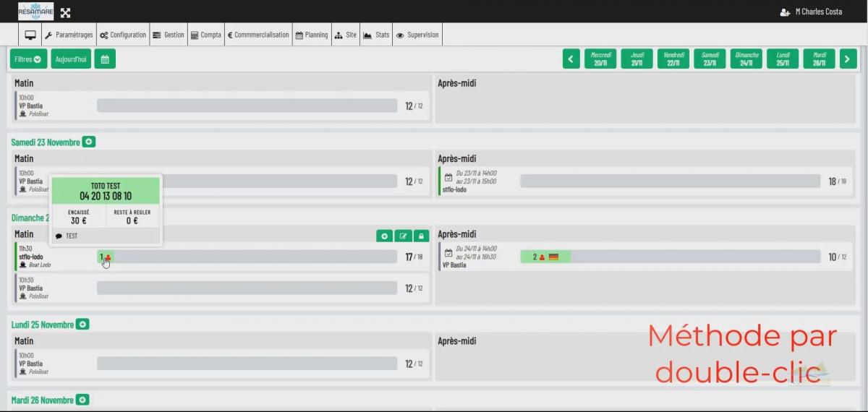Viewport: 868px width, 412px height.
Task: Toggle fullscreen with the expand arrows icon
Action: click(x=65, y=12)
